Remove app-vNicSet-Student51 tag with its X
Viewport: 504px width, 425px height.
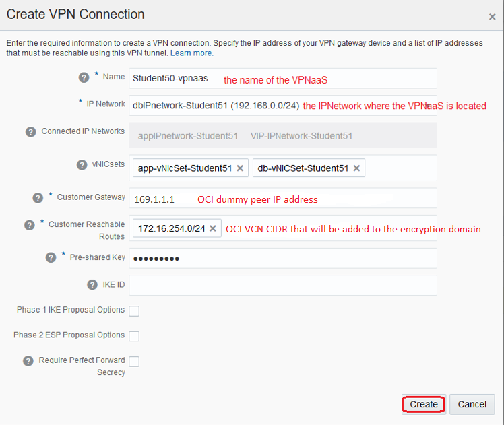(240, 168)
